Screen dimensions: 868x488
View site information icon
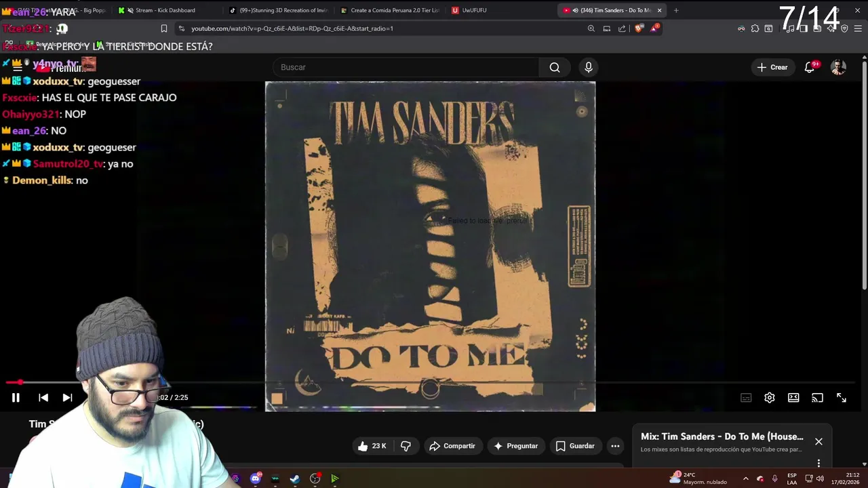181,28
